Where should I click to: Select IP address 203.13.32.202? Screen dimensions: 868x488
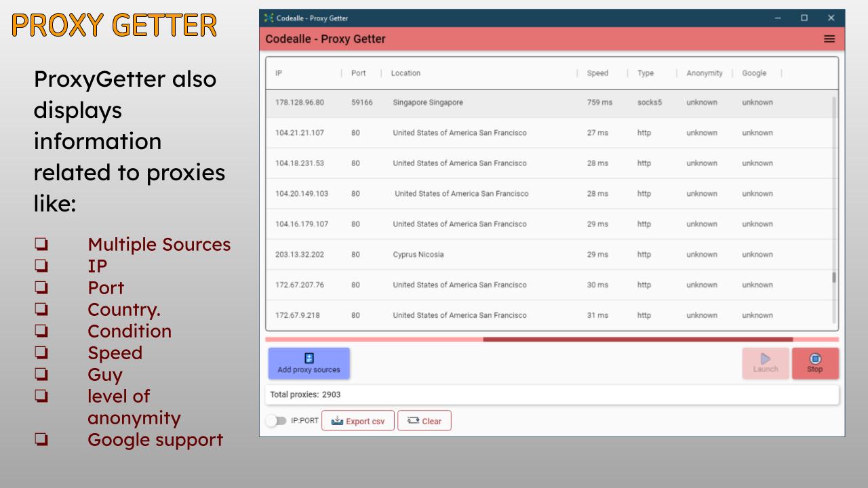pyautogui.click(x=300, y=255)
